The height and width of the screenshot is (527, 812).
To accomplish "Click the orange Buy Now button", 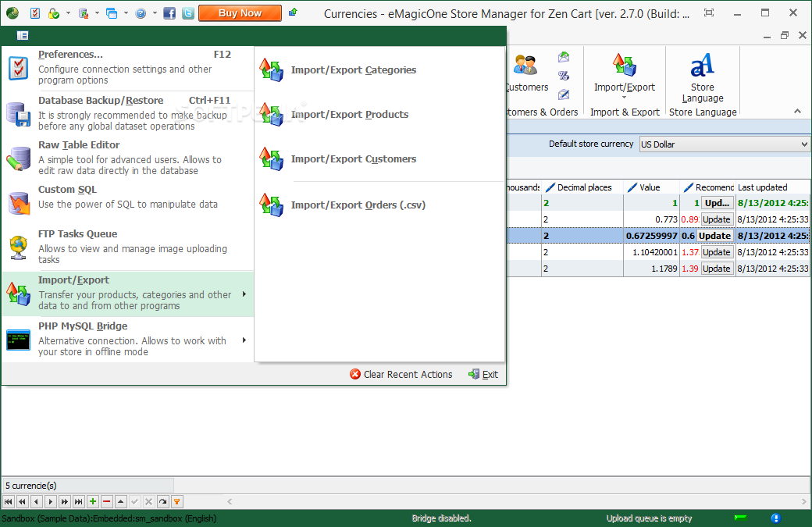I will coord(240,13).
